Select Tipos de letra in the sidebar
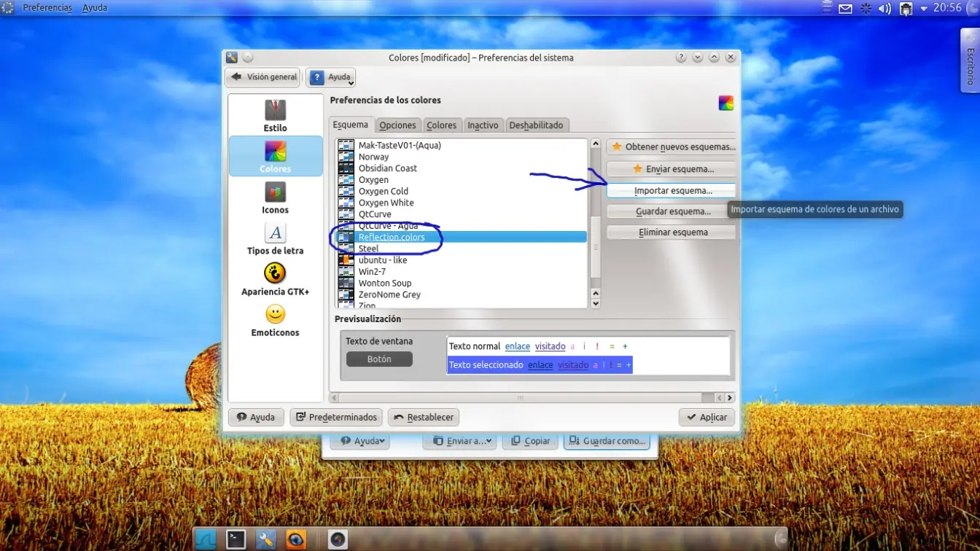 275,239
